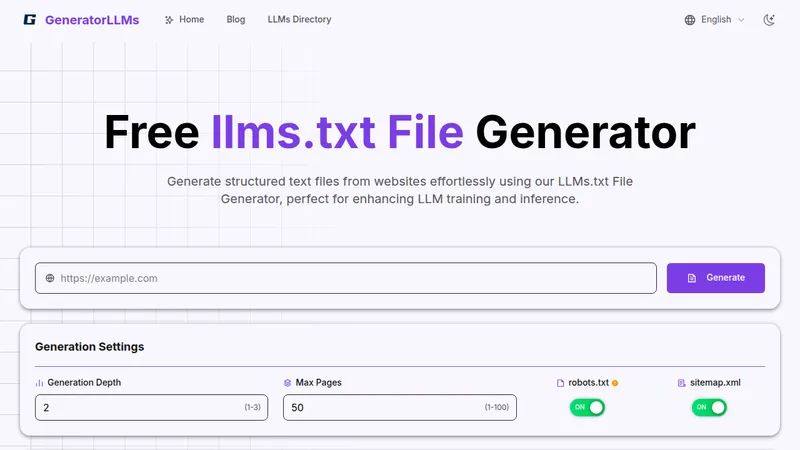The image size is (800, 450).
Task: Click the globe icon in URL field
Action: (50, 278)
